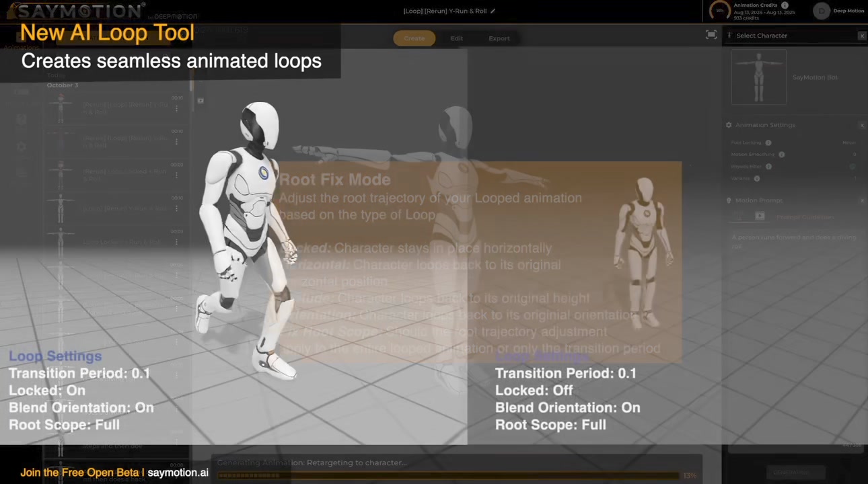Click the '[Loop] [Rerun] Y-Run & Roll' project title
This screenshot has width=868, height=484.
pyautogui.click(x=445, y=11)
